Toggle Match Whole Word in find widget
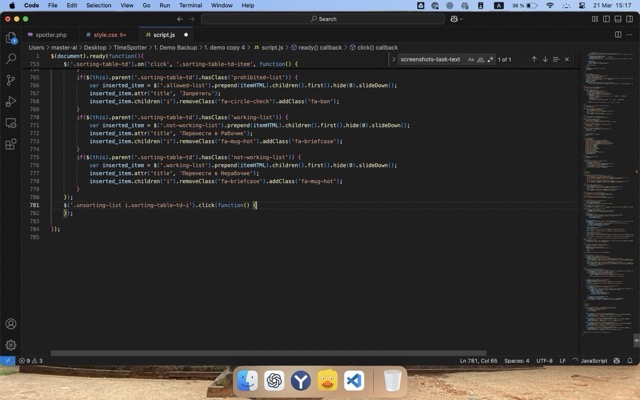This screenshot has width=640, height=400. (480, 59)
